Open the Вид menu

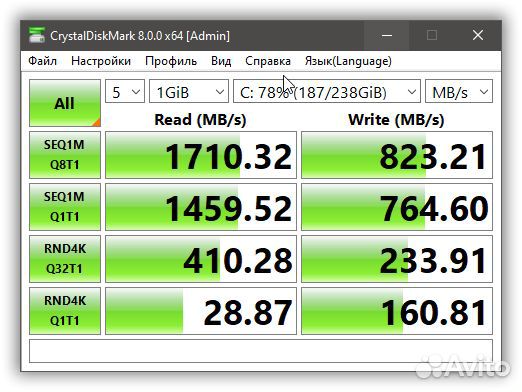[x=221, y=61]
